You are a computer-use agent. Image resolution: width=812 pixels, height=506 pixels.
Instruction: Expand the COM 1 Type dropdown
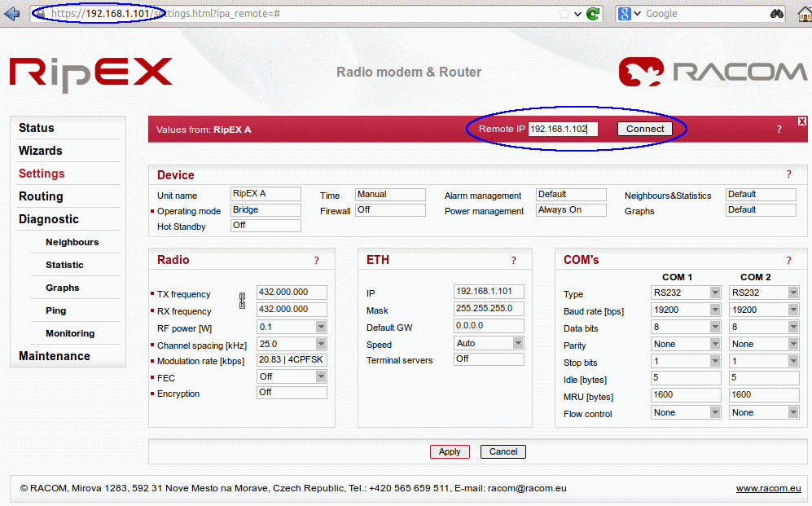pyautogui.click(x=715, y=292)
